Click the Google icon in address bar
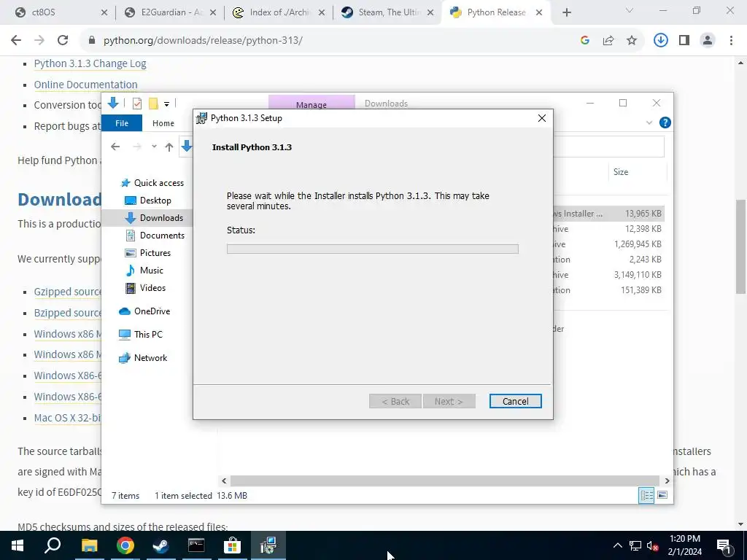This screenshot has width=747, height=560. click(x=585, y=41)
